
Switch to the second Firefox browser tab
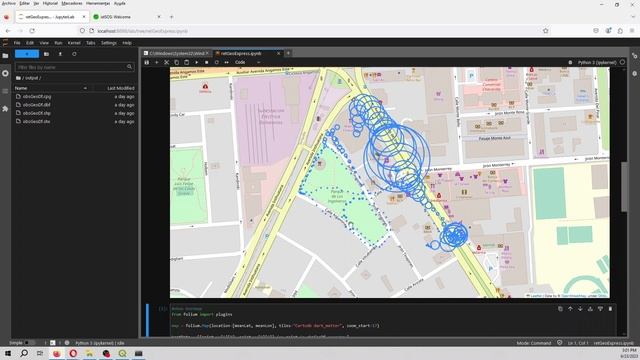(x=127, y=17)
